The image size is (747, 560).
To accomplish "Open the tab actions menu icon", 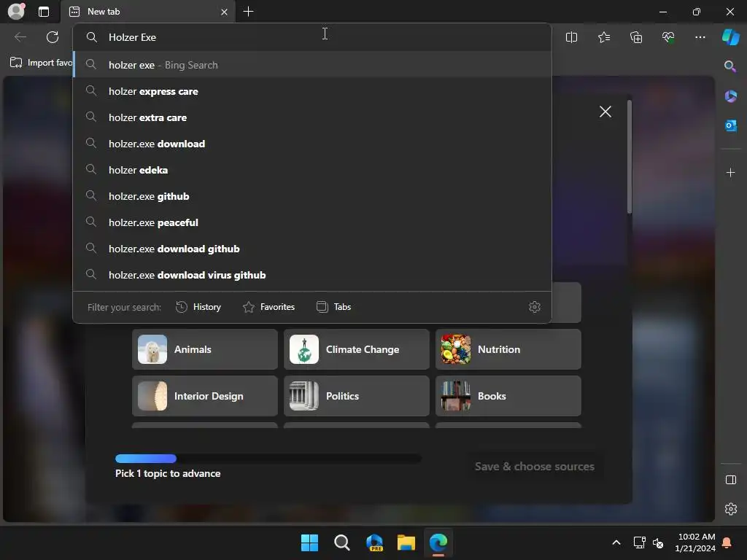I will point(44,12).
